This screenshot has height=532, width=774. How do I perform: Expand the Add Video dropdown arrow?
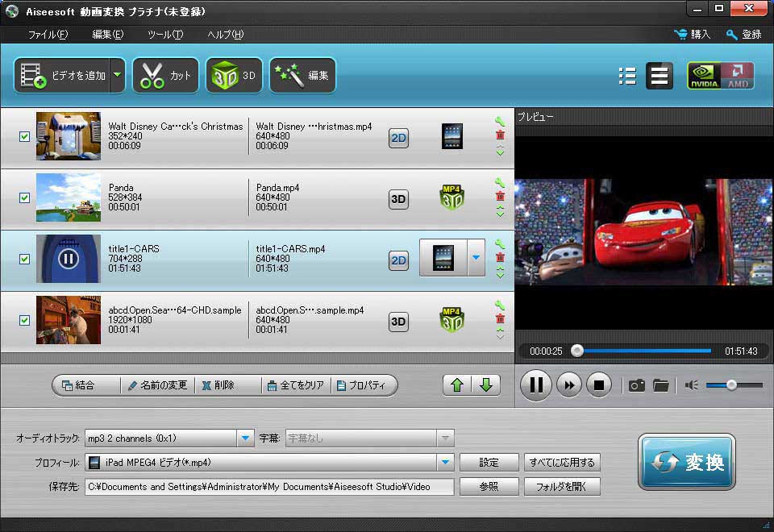point(118,76)
